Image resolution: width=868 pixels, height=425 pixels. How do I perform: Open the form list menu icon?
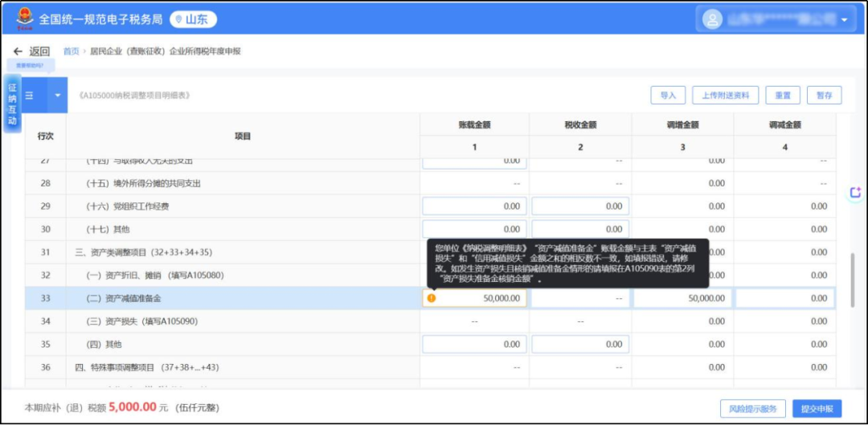tap(30, 96)
